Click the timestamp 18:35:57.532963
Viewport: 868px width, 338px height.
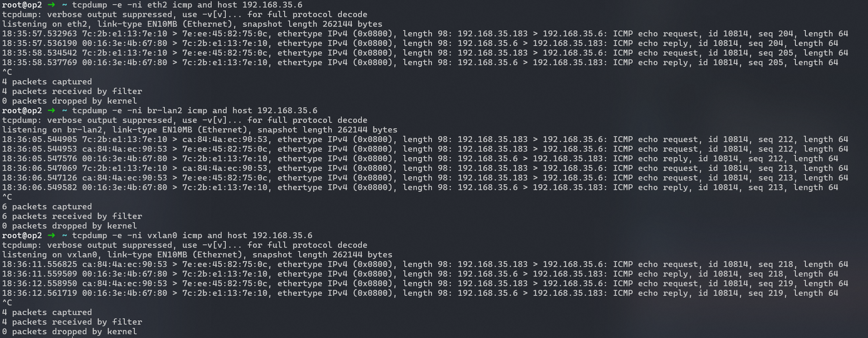pyautogui.click(x=39, y=34)
